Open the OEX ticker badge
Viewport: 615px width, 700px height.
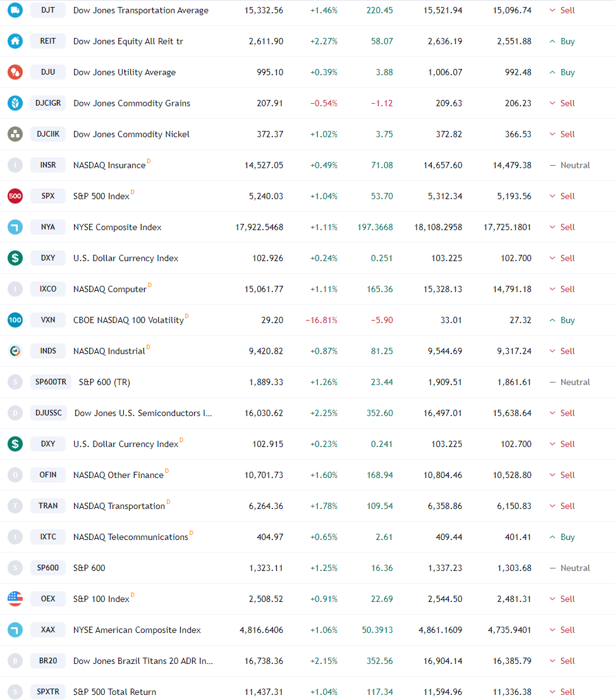[48, 599]
